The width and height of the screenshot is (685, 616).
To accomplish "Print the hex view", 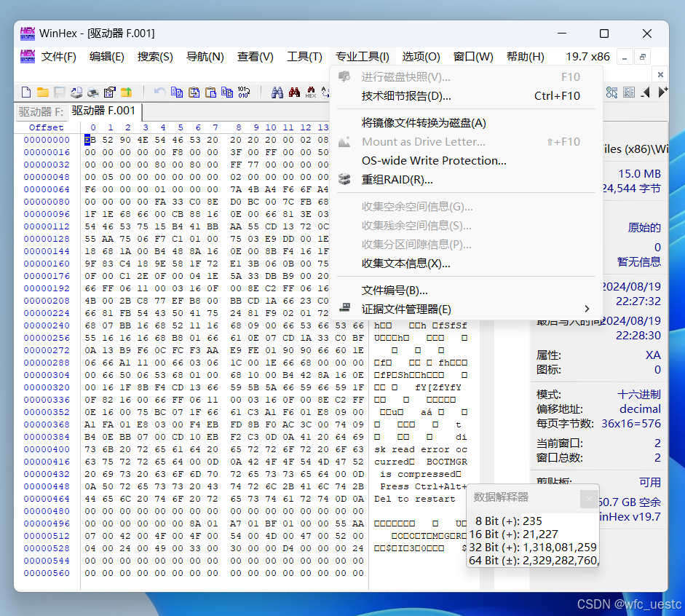I will [93, 92].
